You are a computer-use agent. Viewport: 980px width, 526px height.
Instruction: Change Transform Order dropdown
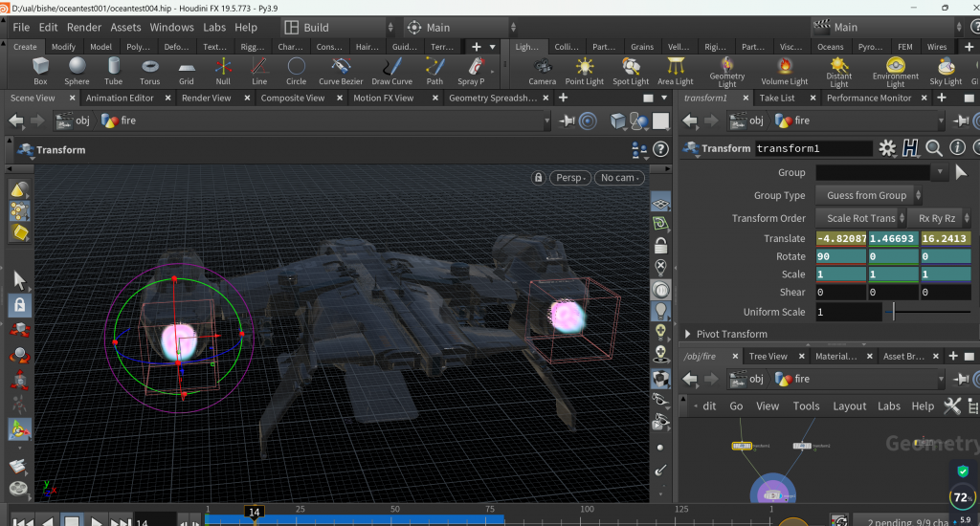(x=860, y=218)
